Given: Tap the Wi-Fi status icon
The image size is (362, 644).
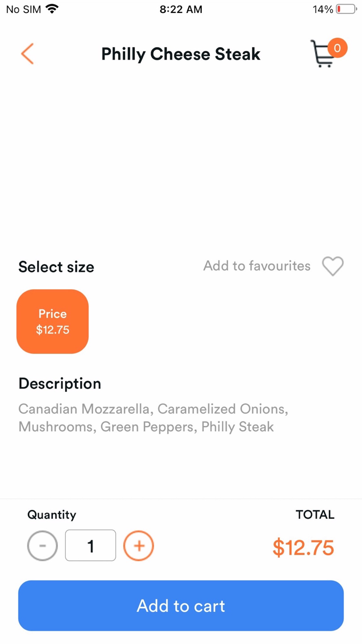Looking at the screenshot, I should 52,9.
